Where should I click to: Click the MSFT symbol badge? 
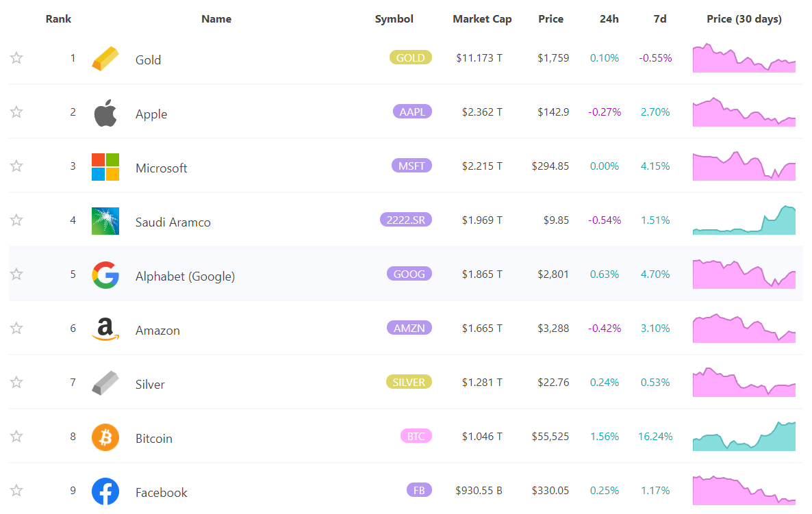click(x=411, y=166)
